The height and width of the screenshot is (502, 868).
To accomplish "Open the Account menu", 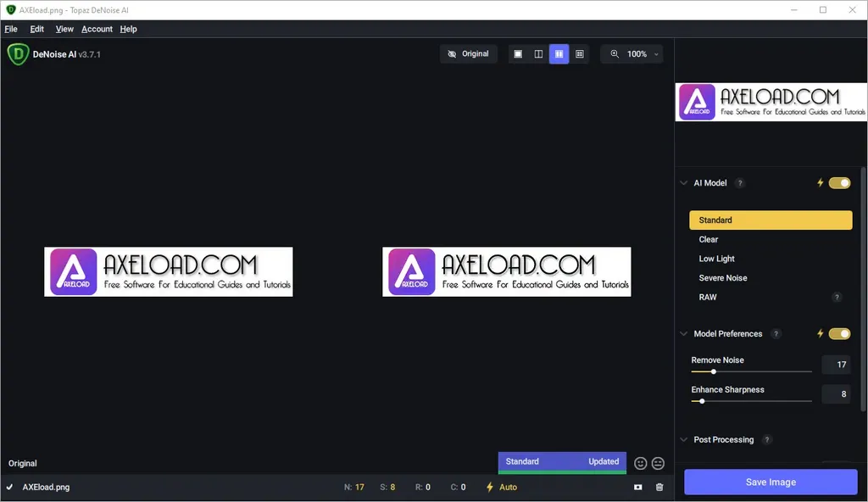I will (x=97, y=29).
